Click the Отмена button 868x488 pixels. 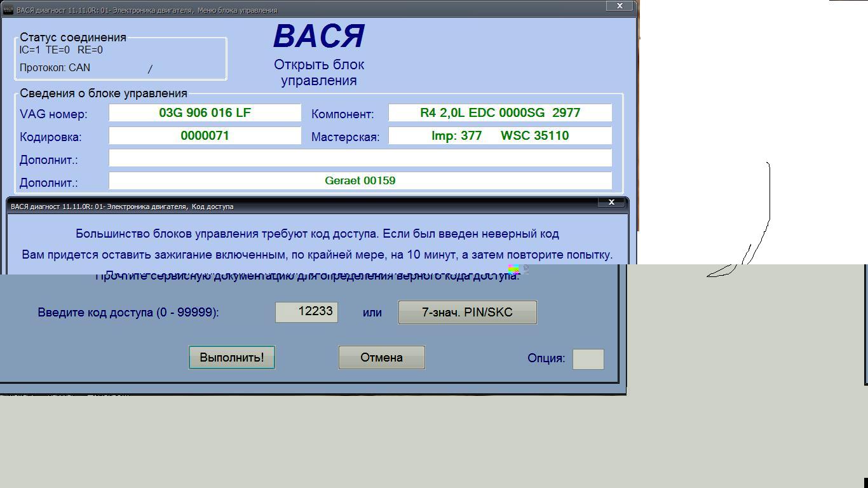coord(381,358)
